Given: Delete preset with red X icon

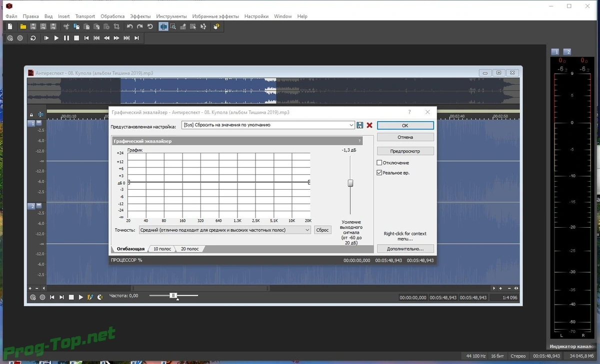Looking at the screenshot, I should coord(369,125).
